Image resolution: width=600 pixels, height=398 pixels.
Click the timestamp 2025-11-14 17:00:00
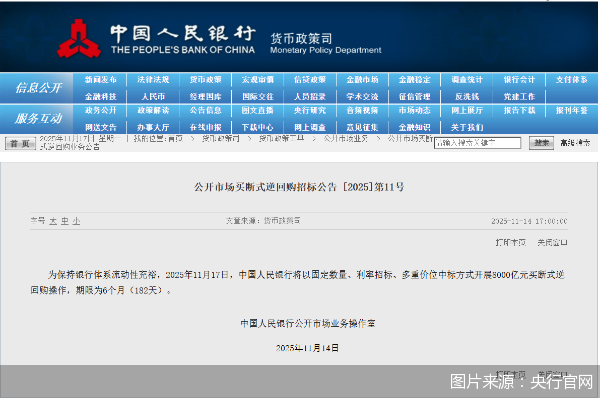(x=529, y=221)
